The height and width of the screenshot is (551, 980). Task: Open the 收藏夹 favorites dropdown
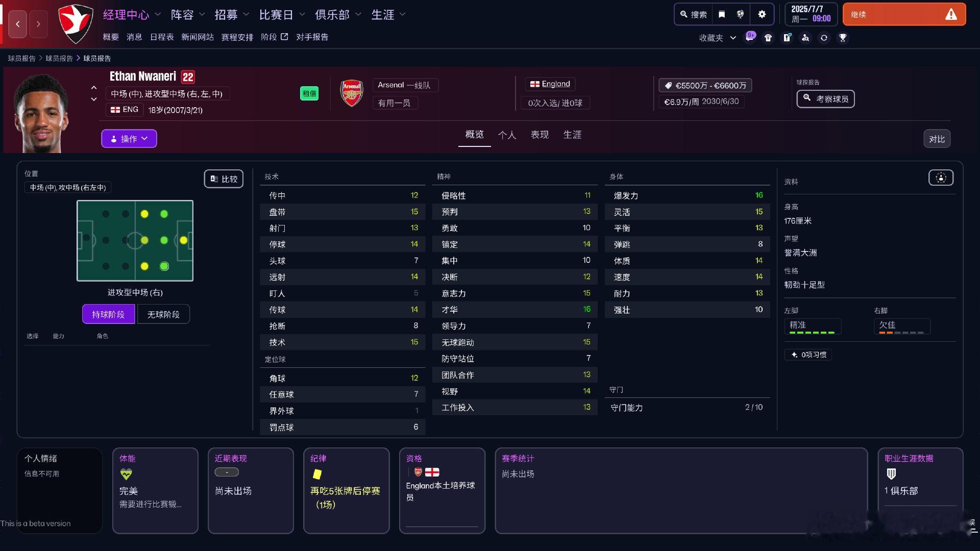(717, 38)
